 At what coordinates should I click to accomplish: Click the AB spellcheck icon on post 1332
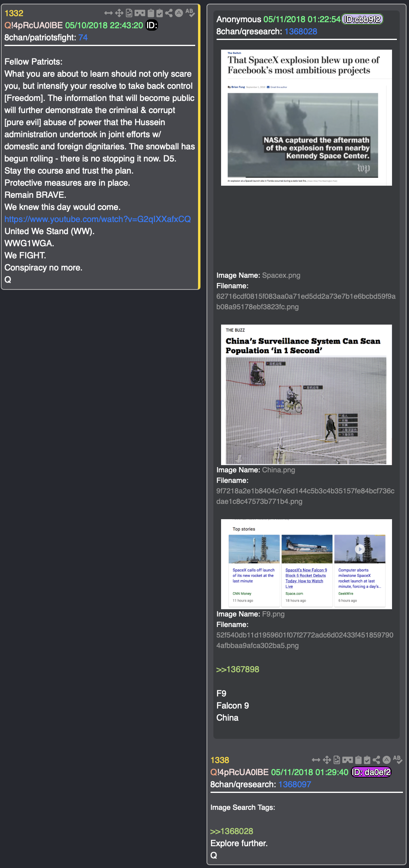[190, 13]
